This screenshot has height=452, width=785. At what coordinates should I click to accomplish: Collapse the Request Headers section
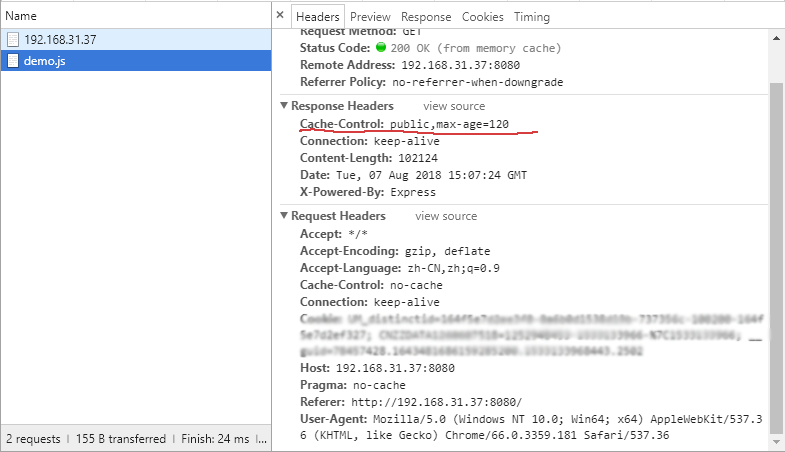[x=284, y=215]
